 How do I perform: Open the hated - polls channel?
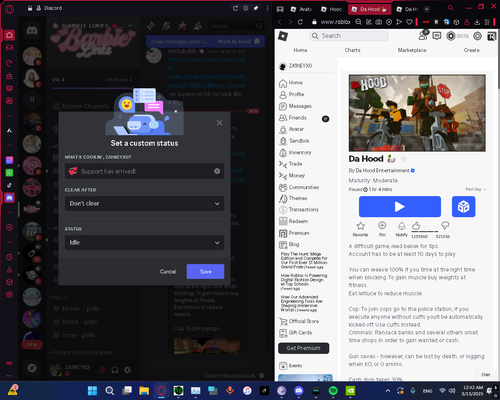[x=76, y=322]
